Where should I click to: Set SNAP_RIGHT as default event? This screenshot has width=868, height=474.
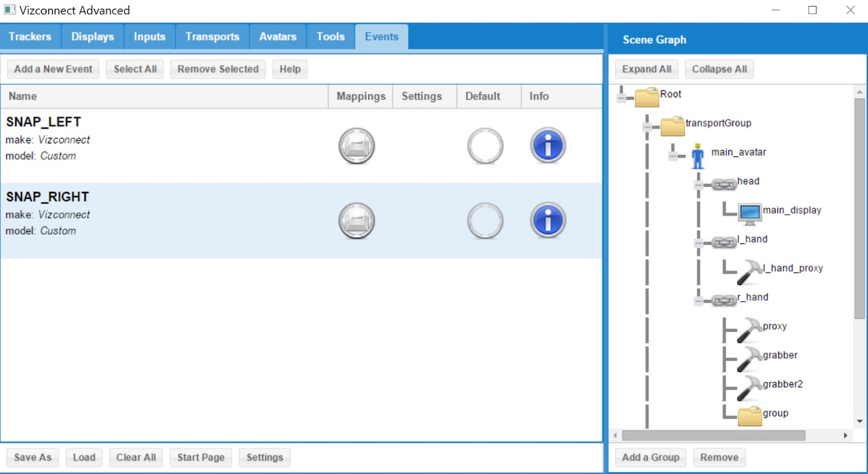485,221
